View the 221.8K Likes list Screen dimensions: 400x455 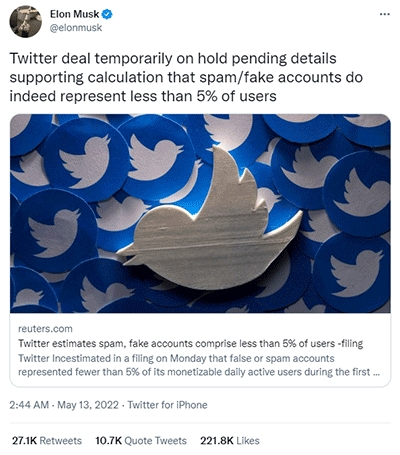point(230,441)
